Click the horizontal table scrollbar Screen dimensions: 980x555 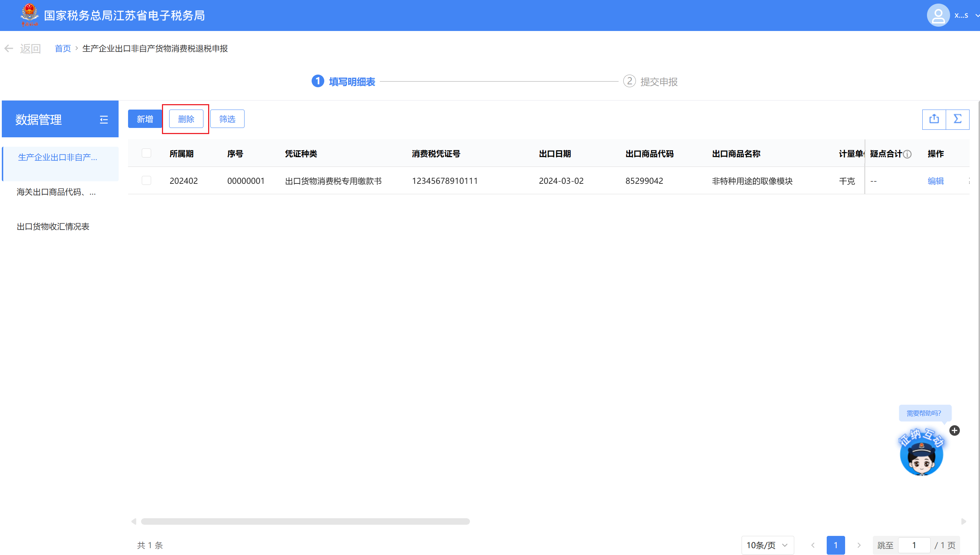305,521
